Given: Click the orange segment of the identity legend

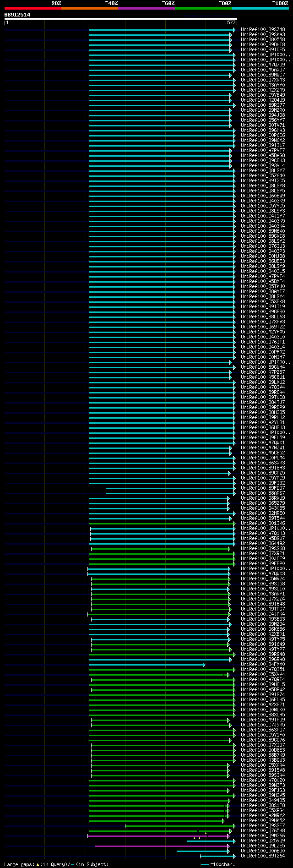Looking at the screenshot, I should click(x=90, y=8).
